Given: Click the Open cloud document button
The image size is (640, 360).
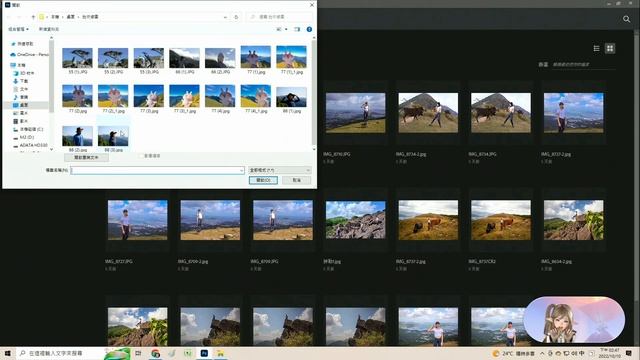Looking at the screenshot, I should tap(86, 158).
